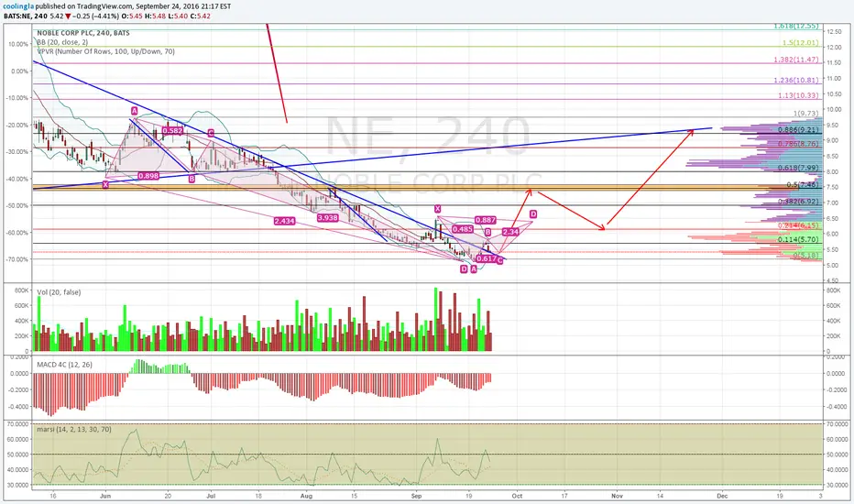Click the 0.5(7.46) Fibonacci level label

point(803,185)
